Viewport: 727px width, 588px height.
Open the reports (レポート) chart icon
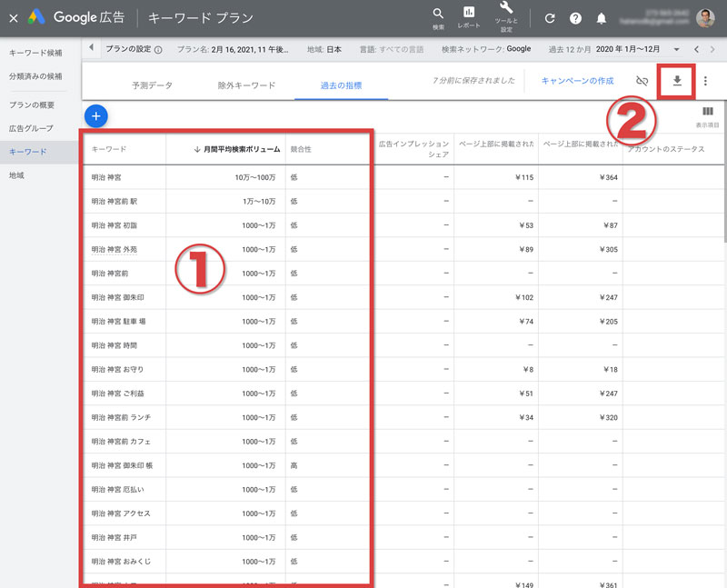click(469, 13)
